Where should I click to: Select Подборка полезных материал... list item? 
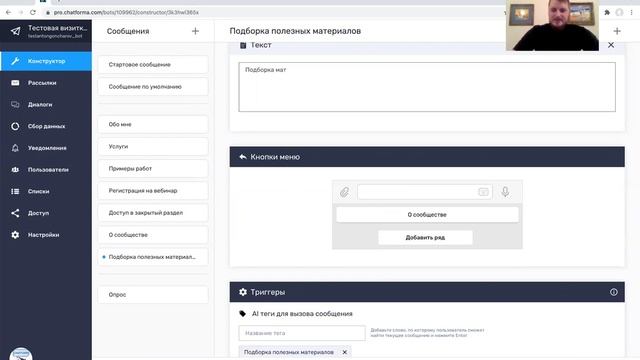click(x=153, y=257)
